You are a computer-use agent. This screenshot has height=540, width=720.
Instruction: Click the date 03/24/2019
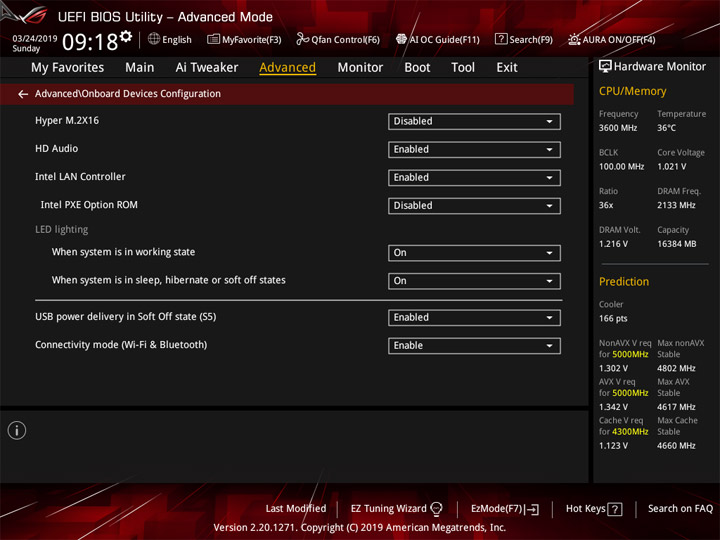[34, 39]
